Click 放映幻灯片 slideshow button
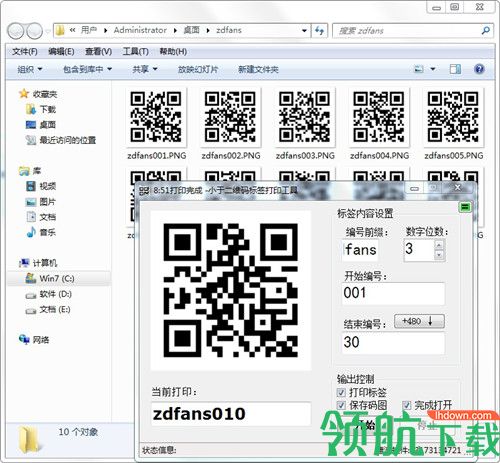This screenshot has width=500, height=463. pos(198,69)
